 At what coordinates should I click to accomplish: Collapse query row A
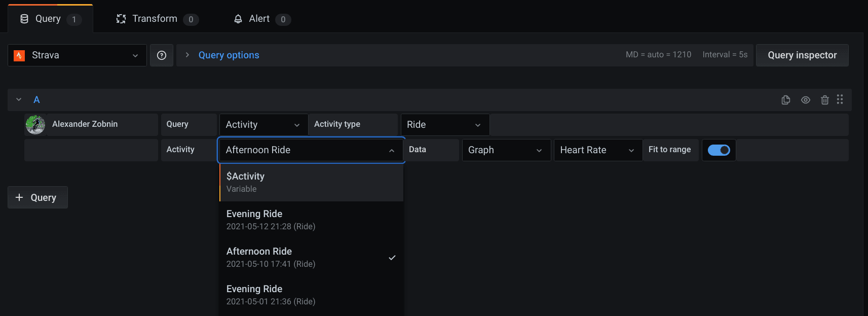click(19, 100)
